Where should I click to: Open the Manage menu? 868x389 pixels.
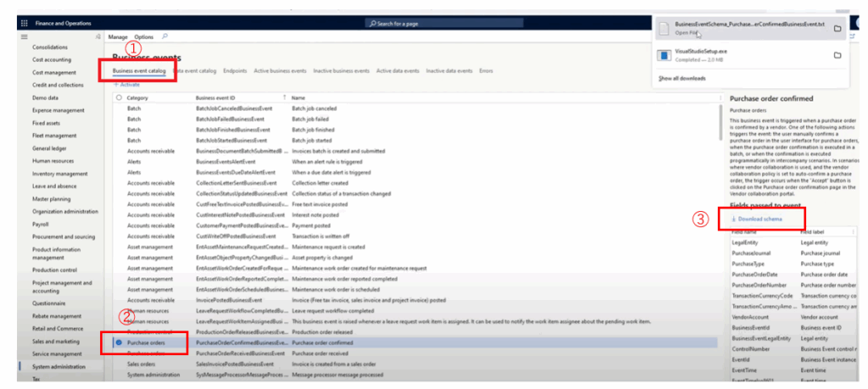pyautogui.click(x=118, y=36)
